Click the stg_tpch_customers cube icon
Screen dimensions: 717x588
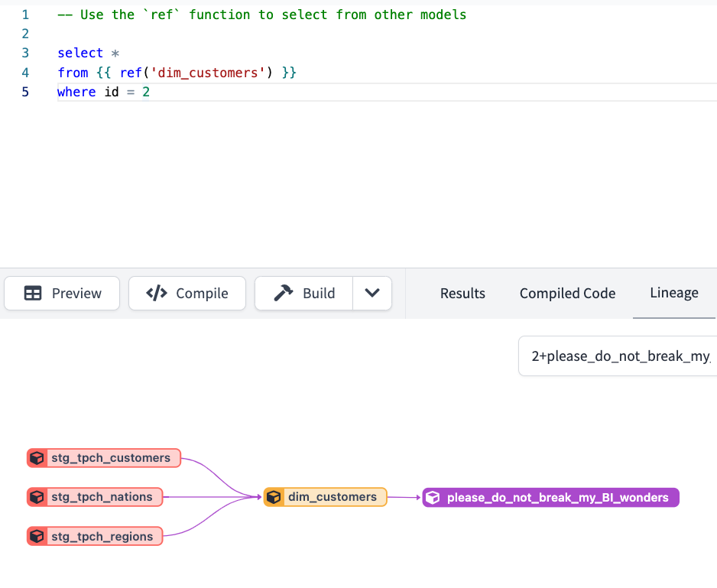(37, 458)
